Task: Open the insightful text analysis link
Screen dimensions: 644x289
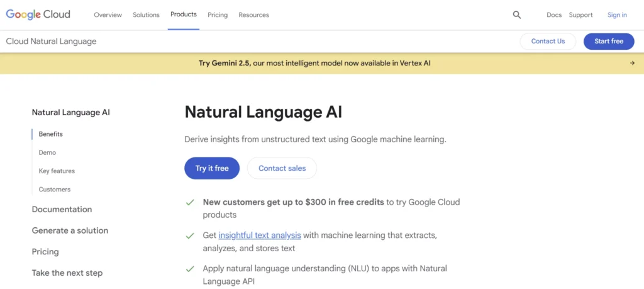Action: pyautogui.click(x=260, y=235)
